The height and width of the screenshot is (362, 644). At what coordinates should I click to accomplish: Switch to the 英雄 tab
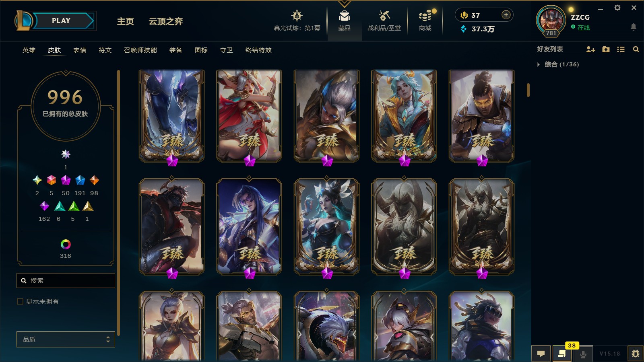29,50
